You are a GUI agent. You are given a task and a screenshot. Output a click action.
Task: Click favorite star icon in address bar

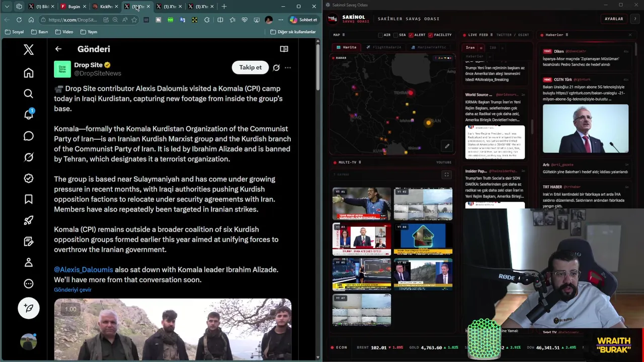pos(134,20)
